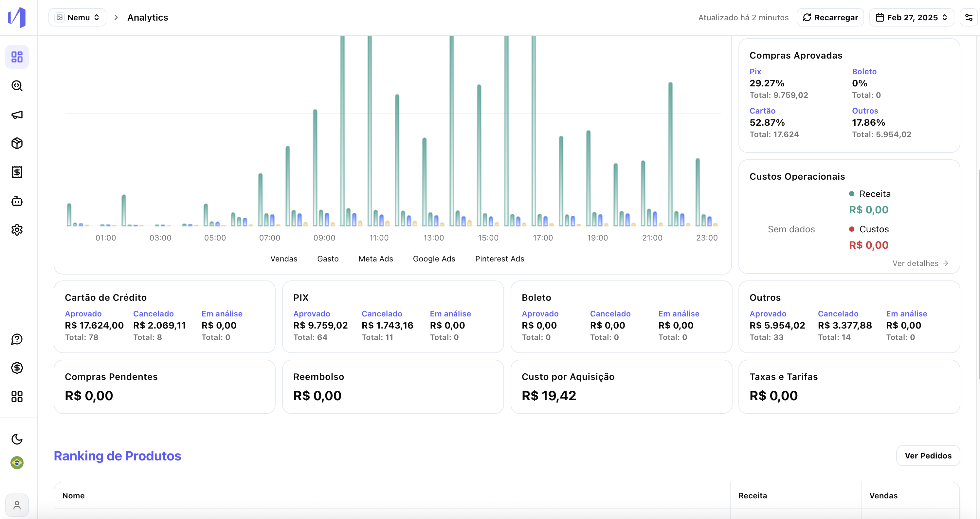The height and width of the screenshot is (519, 980).
Task: Toggle the Google Ads legend series
Action: click(x=434, y=259)
